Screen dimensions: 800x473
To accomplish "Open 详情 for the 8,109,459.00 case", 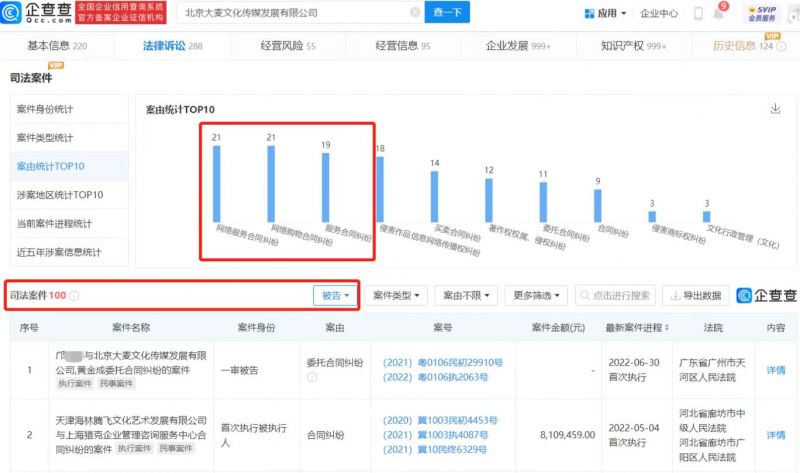I will [x=776, y=435].
